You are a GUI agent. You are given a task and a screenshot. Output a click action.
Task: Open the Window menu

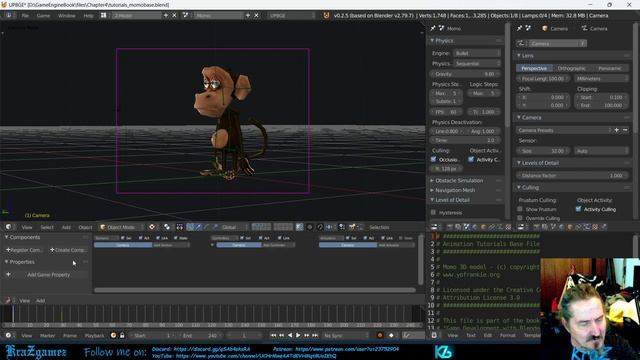pyautogui.click(x=67, y=15)
